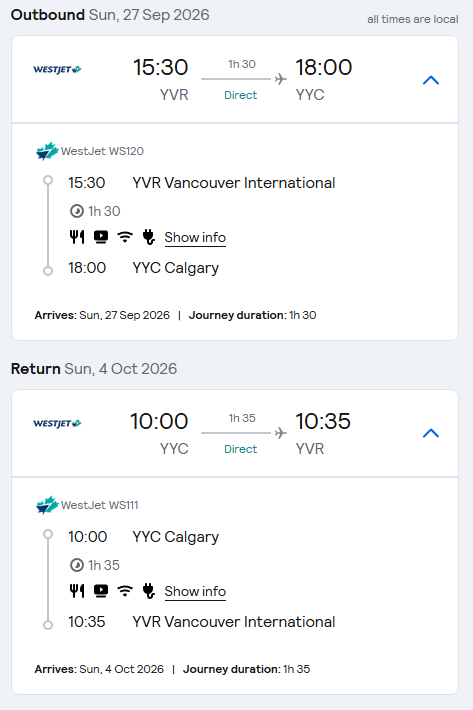Click the WestJet logo in outbound header
The image size is (473, 710).
coord(57,69)
